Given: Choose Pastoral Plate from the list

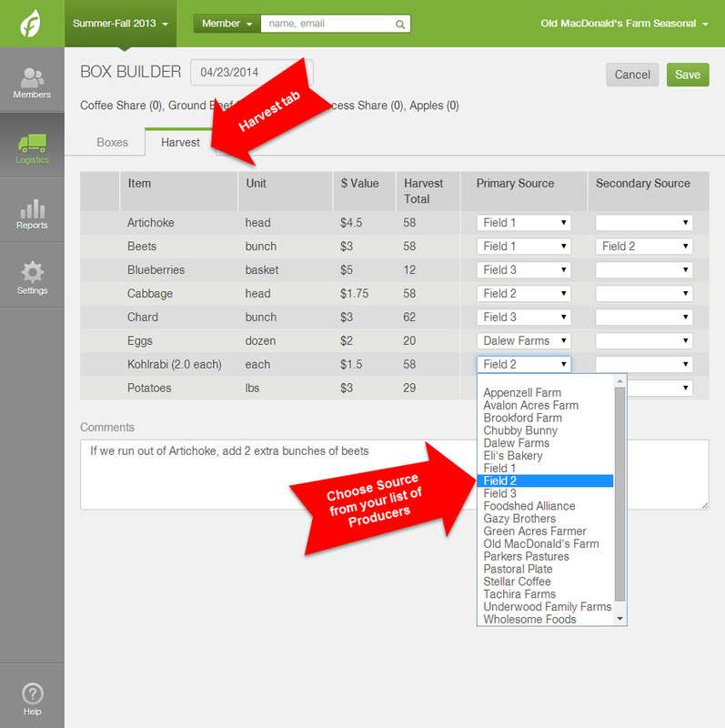Looking at the screenshot, I should click(x=546, y=569).
